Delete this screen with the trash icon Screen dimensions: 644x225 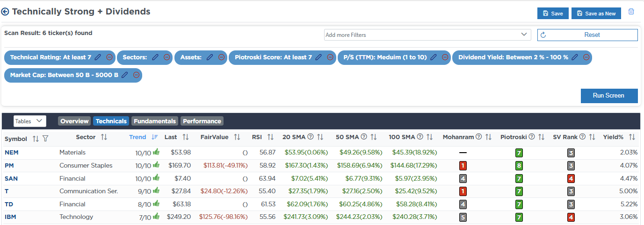(x=631, y=12)
